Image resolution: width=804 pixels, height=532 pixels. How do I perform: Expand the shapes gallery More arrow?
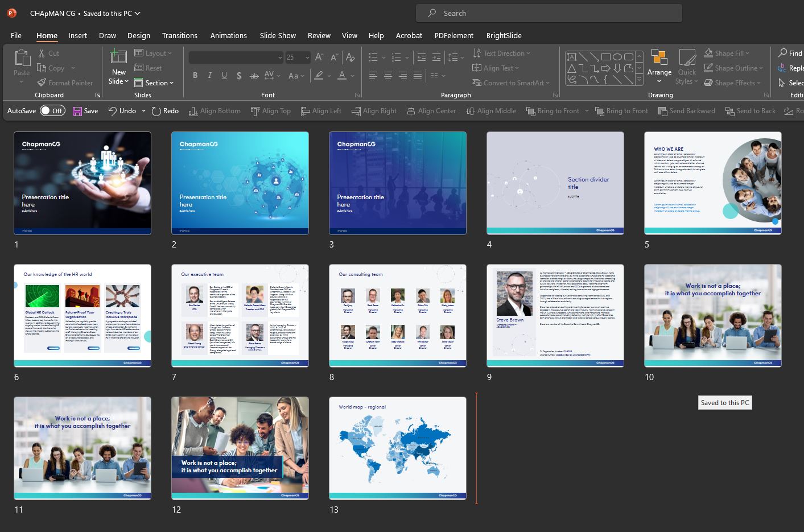(640, 81)
